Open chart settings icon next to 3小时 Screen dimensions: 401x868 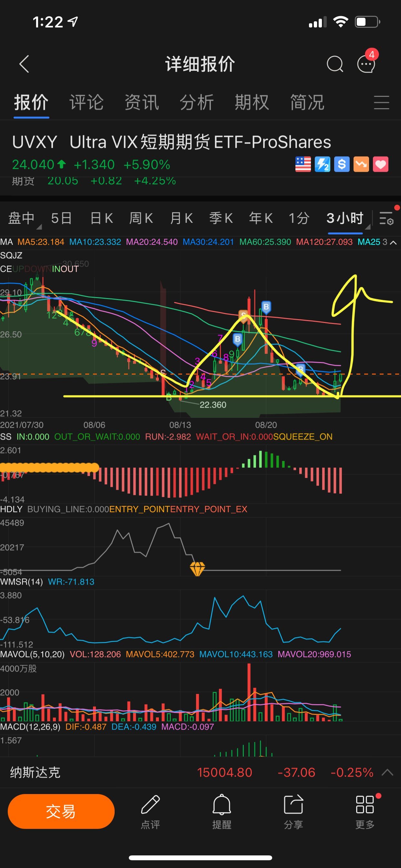point(386,218)
